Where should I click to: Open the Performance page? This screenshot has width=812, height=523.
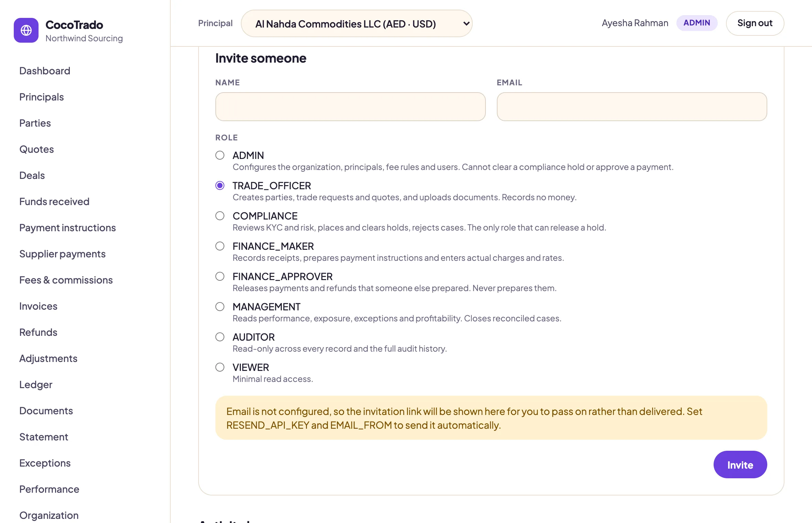49,489
